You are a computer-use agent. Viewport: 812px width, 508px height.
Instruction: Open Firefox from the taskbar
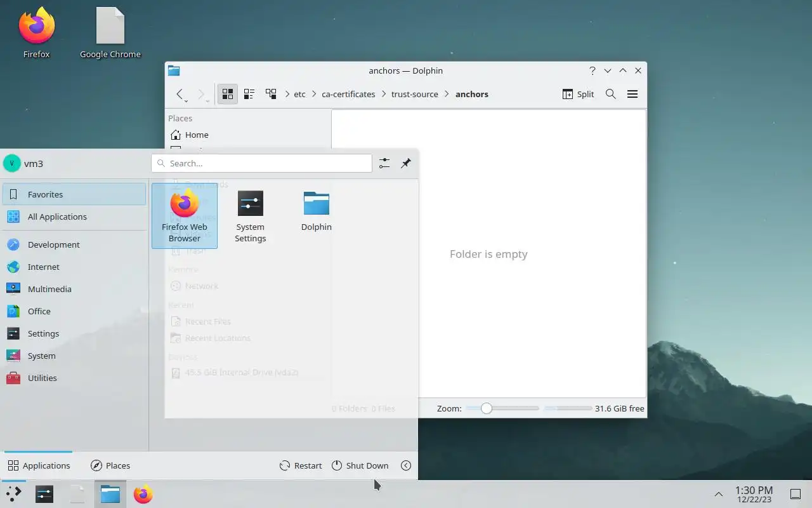tap(143, 494)
